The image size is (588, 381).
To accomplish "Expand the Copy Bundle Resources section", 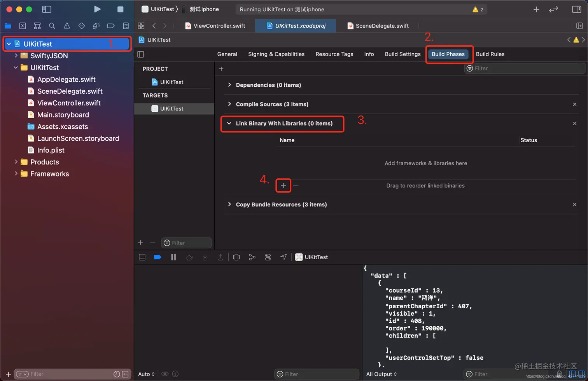I will (x=229, y=204).
